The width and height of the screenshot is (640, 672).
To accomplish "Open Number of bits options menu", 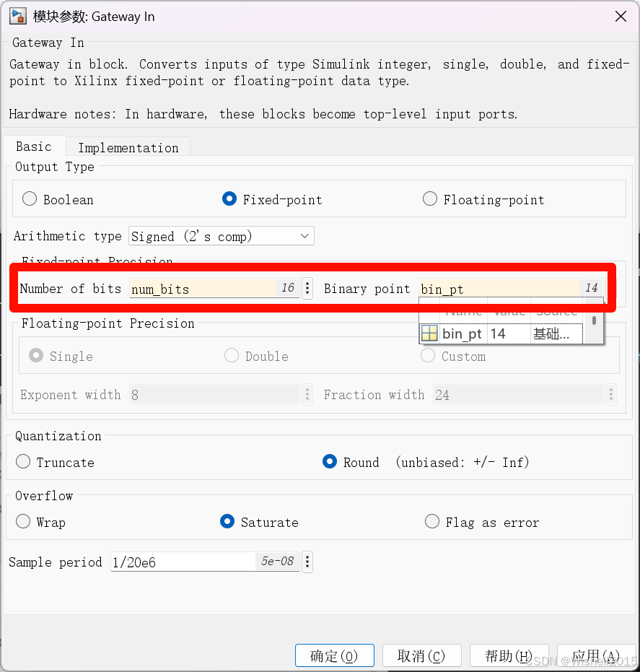I will click(307, 288).
